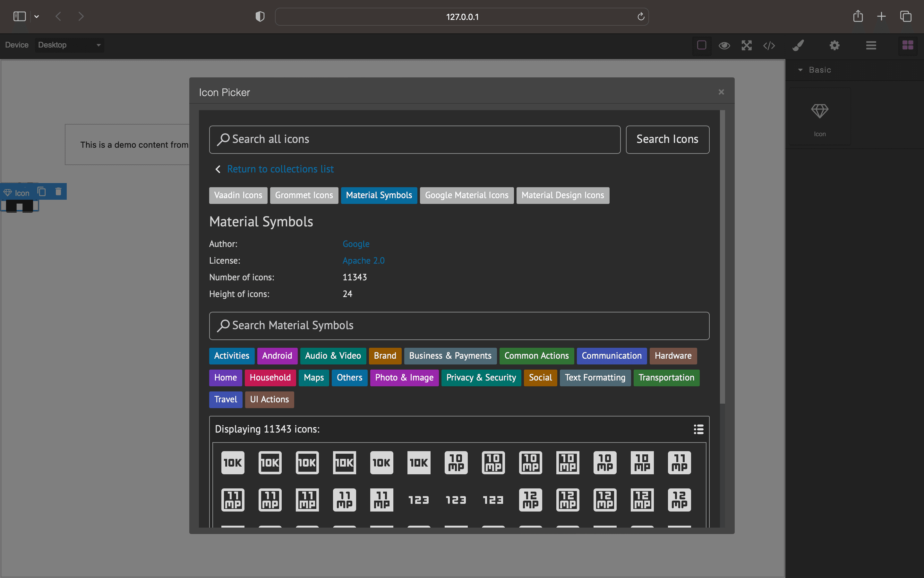The image size is (924, 578).
Task: Filter icons by Privacy & Security category
Action: (x=481, y=378)
